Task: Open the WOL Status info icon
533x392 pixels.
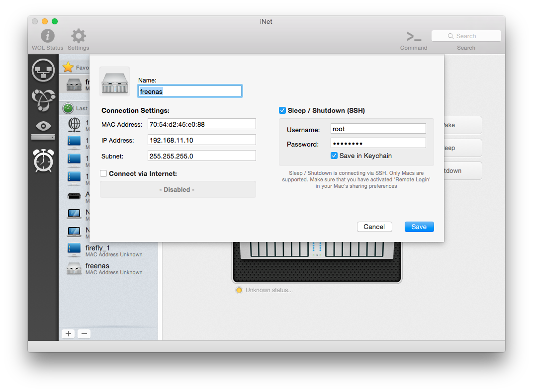Action: pyautogui.click(x=48, y=36)
